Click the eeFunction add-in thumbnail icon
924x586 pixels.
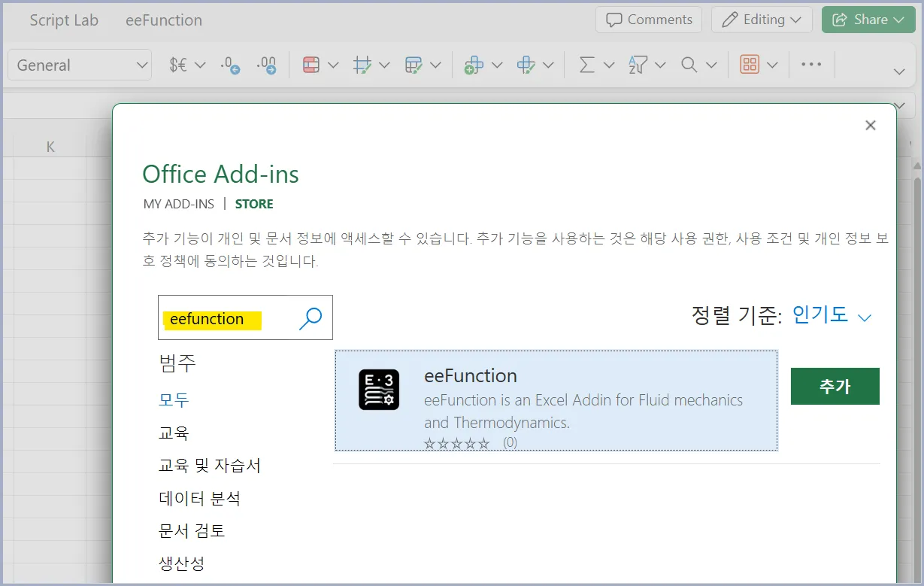coord(378,390)
